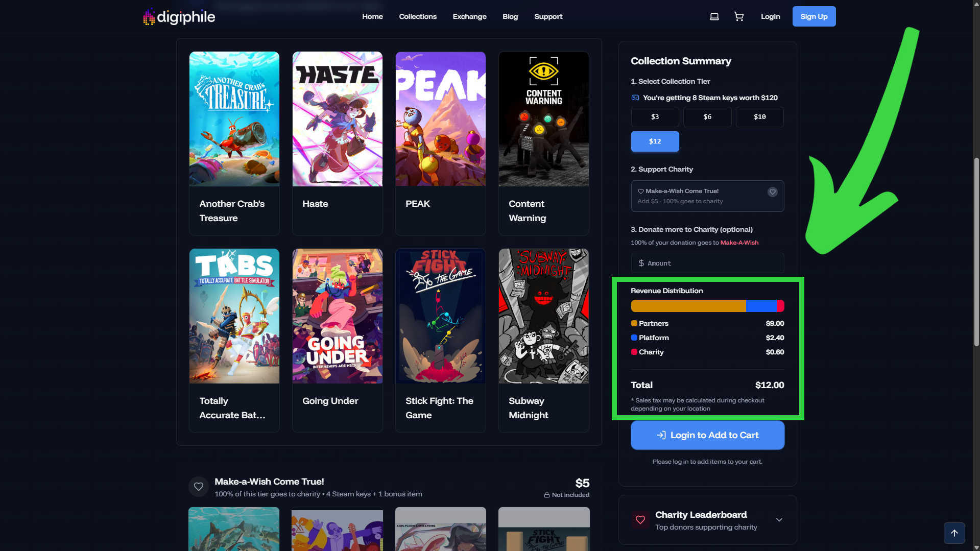Toggle the Make-a-Wish charity add-on heart
This screenshot has height=551, width=980.
772,192
